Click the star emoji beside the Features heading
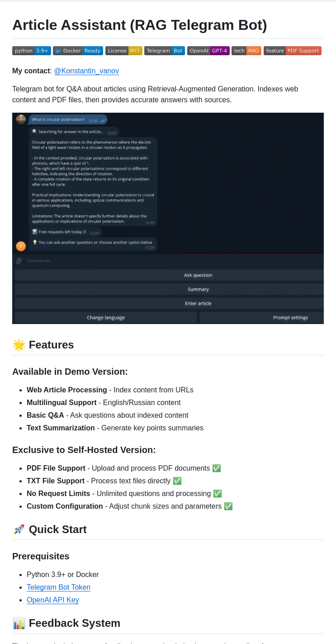The width and height of the screenshot is (336, 644). click(x=19, y=345)
